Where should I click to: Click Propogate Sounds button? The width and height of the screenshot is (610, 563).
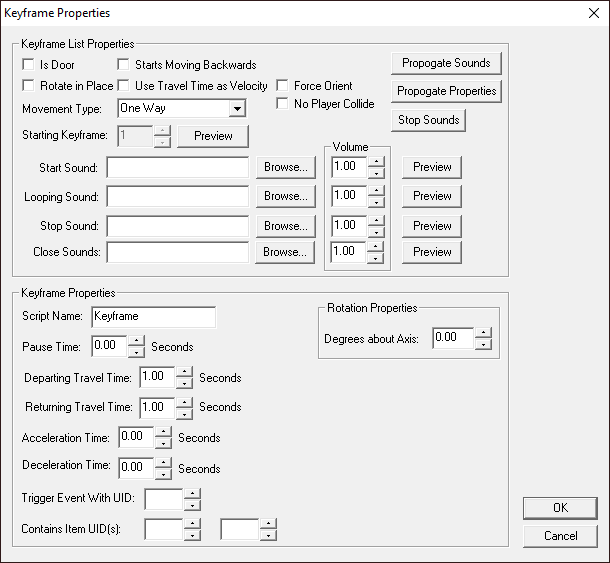coord(446,63)
